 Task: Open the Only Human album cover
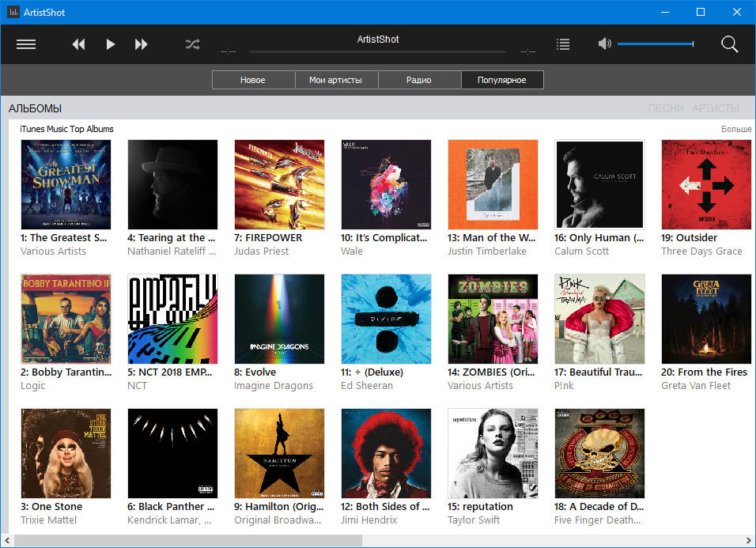click(599, 184)
